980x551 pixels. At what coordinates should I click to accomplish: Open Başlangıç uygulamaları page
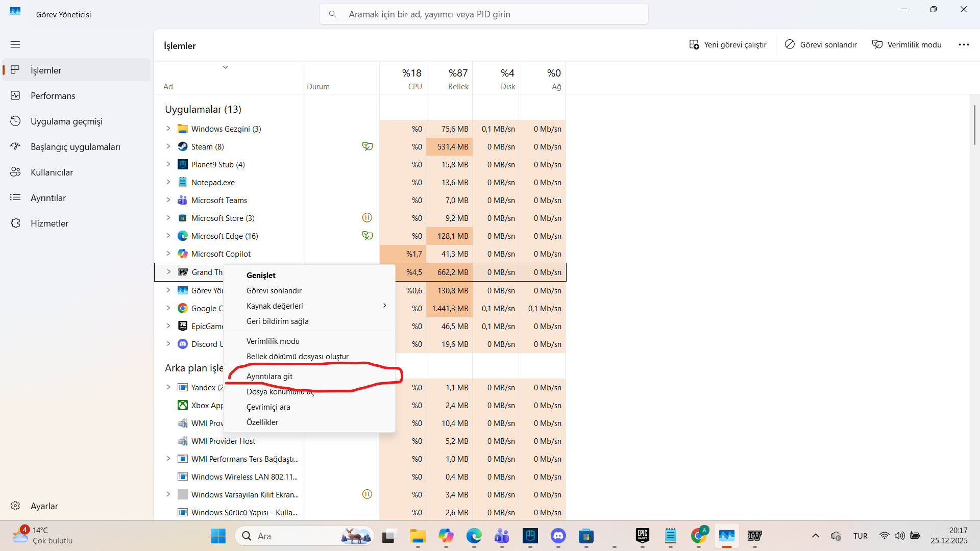[x=77, y=147]
